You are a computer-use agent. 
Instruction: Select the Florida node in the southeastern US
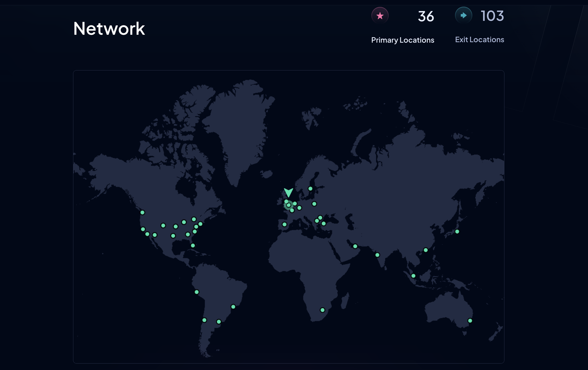tap(193, 246)
